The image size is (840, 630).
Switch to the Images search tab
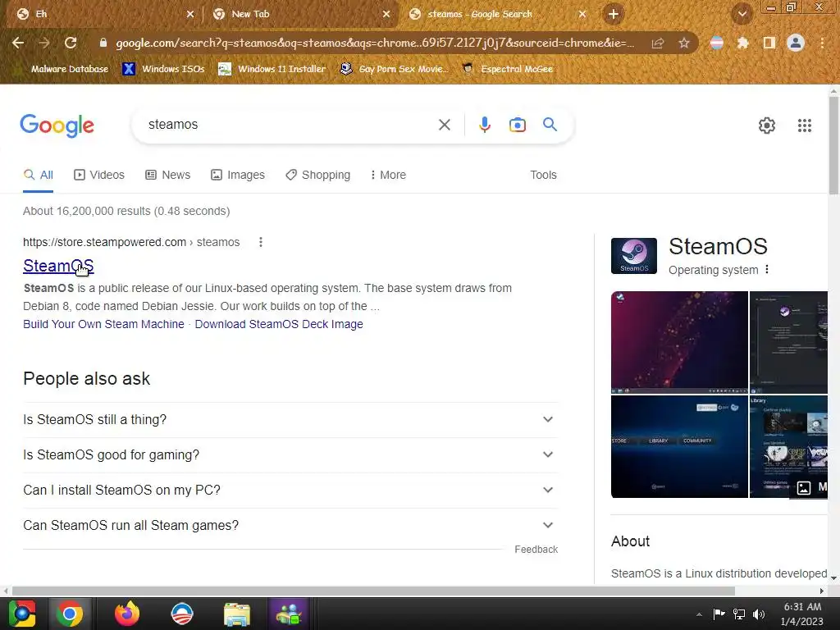point(238,176)
